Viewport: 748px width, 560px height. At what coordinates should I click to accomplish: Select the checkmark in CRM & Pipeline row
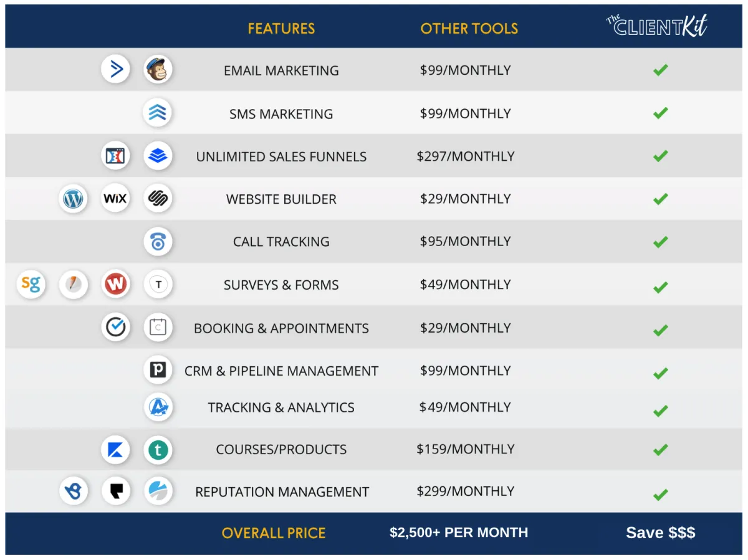pos(661,373)
